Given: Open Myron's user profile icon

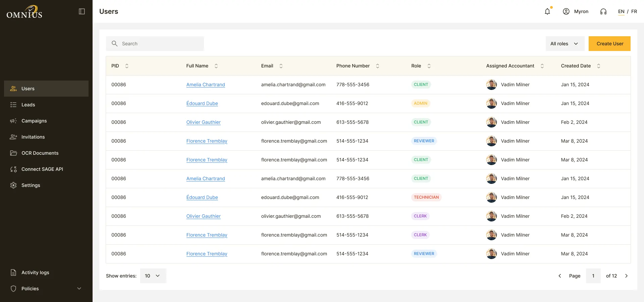Looking at the screenshot, I should point(566,11).
